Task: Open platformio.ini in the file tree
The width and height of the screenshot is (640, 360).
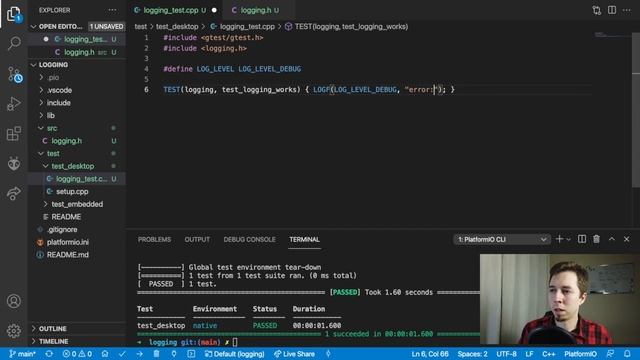Action: 67,242
